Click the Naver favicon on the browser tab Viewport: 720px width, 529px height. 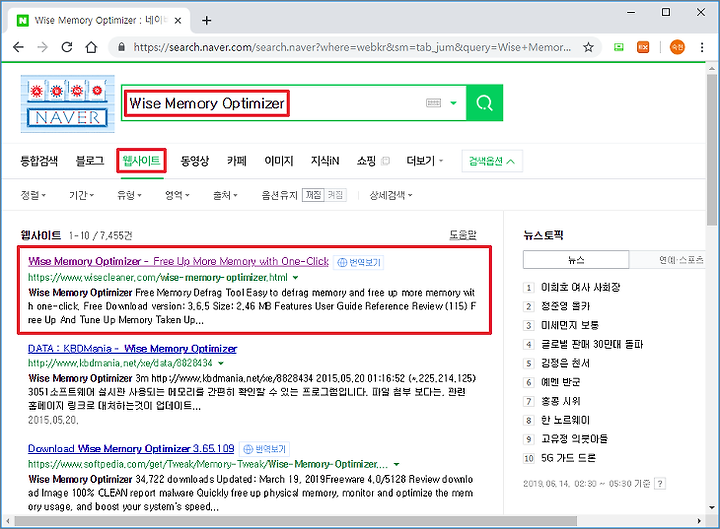(x=22, y=20)
